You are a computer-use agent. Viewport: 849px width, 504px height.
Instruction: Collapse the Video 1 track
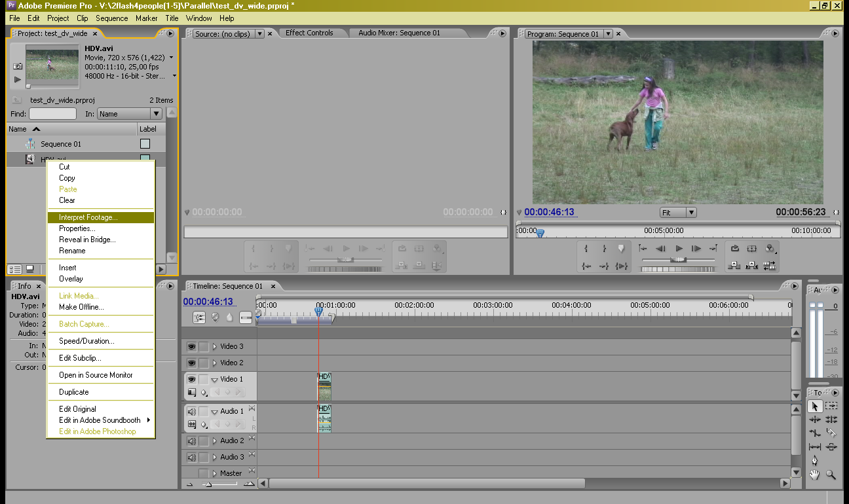coord(214,380)
